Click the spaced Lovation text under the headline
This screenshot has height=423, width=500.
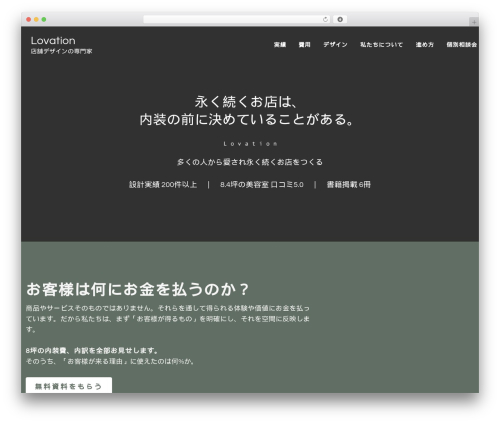pos(250,144)
